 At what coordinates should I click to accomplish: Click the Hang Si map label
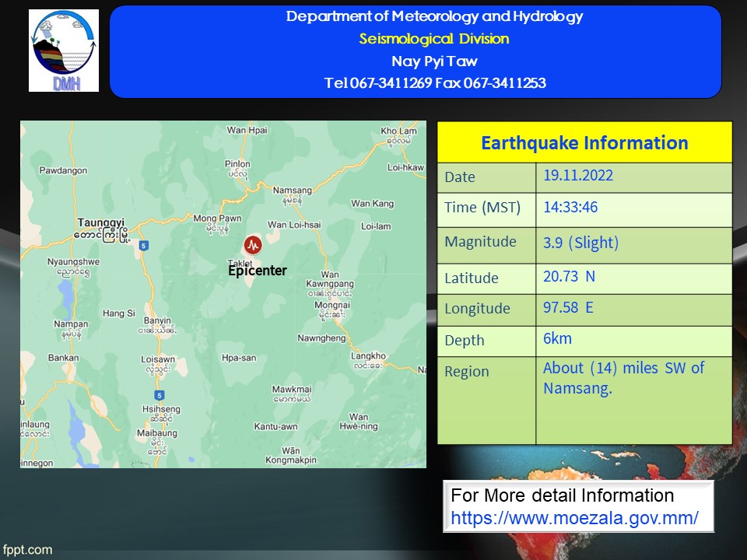[x=119, y=313]
